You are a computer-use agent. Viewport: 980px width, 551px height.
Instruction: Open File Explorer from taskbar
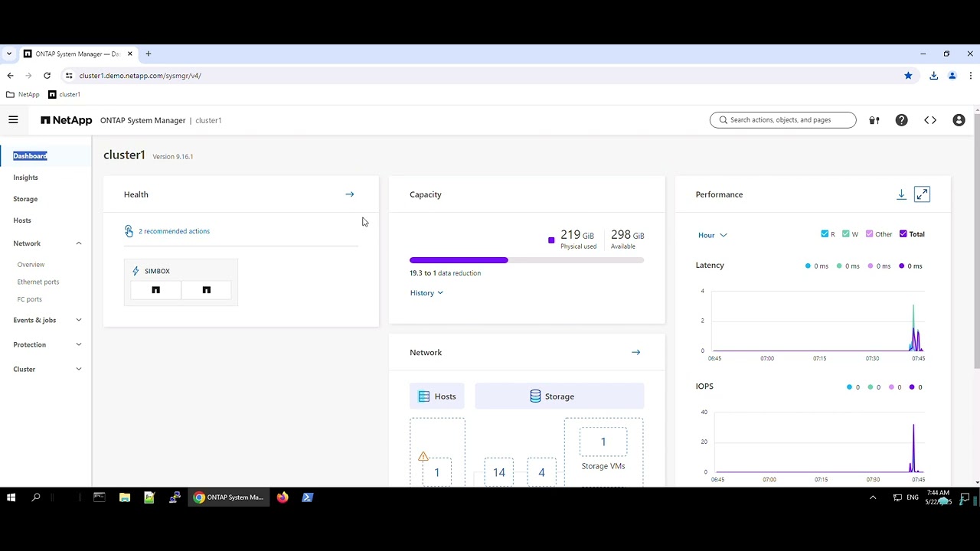pyautogui.click(x=124, y=497)
